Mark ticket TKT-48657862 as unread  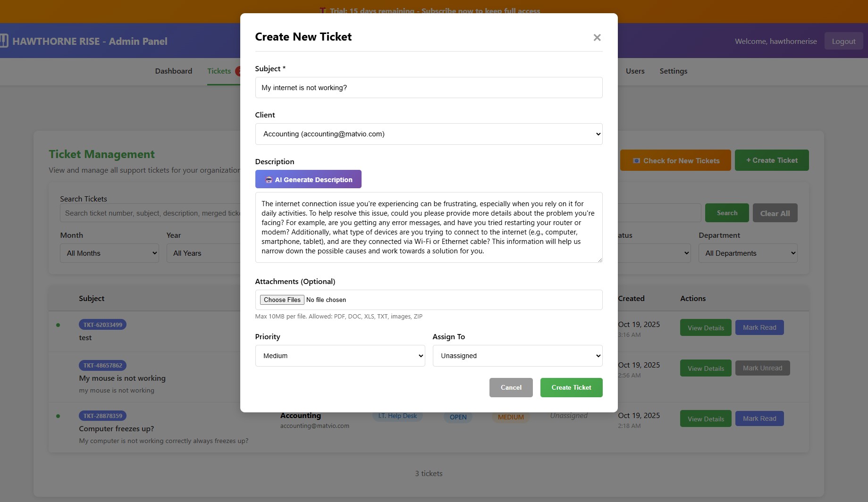[762, 368]
